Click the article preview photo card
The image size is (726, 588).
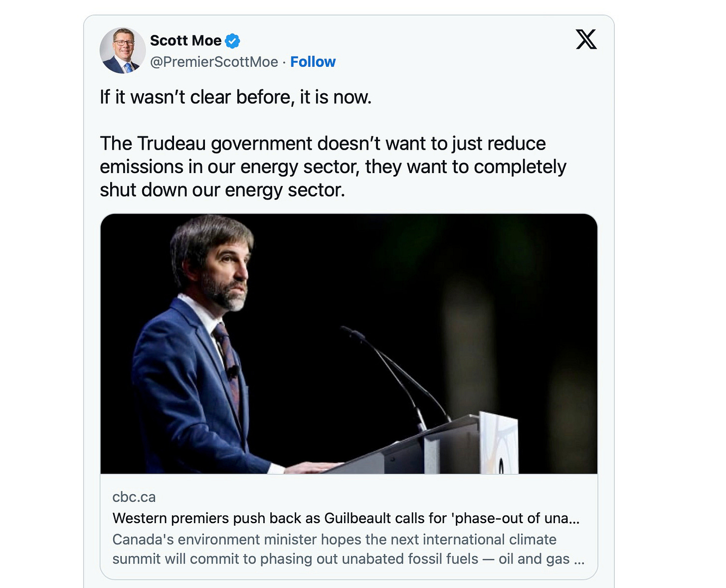point(349,344)
